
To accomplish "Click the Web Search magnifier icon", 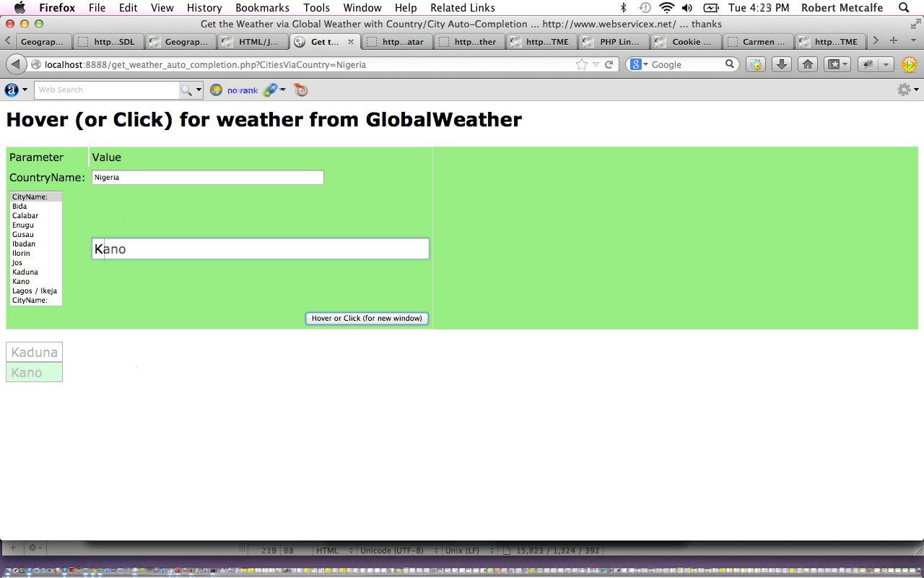I will coord(186,90).
